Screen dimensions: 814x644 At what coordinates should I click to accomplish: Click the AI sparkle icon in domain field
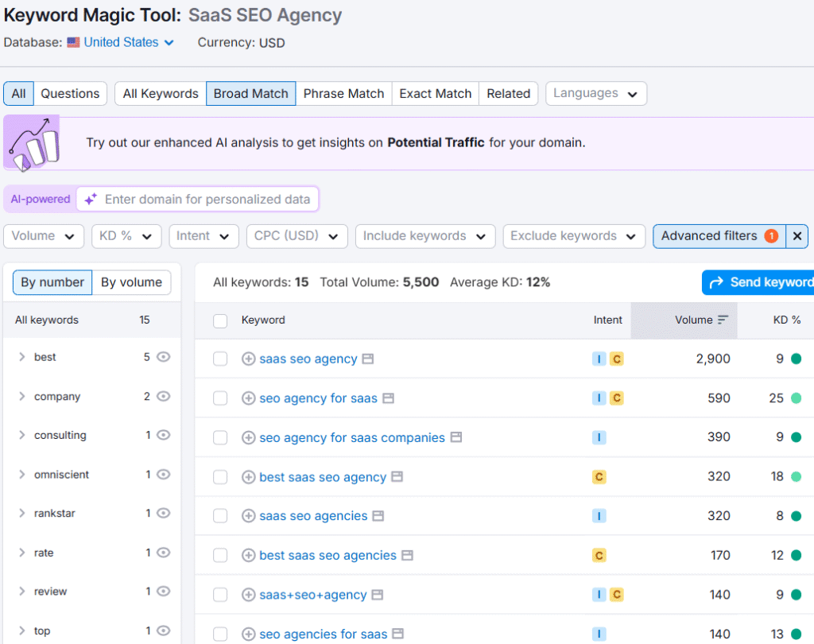click(x=91, y=200)
